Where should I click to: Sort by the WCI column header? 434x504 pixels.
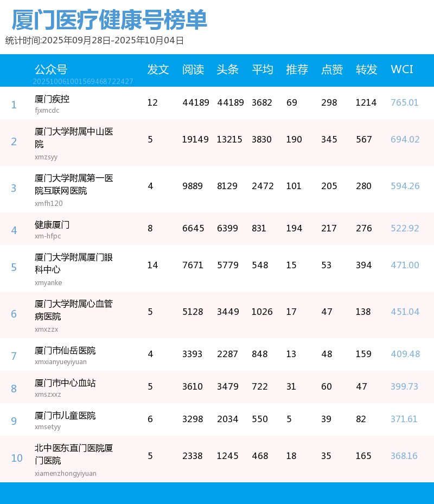tap(402, 69)
